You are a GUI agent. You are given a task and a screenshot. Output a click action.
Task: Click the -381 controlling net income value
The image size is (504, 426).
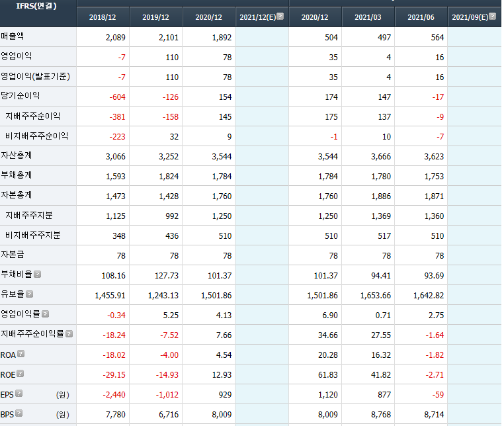(117, 117)
